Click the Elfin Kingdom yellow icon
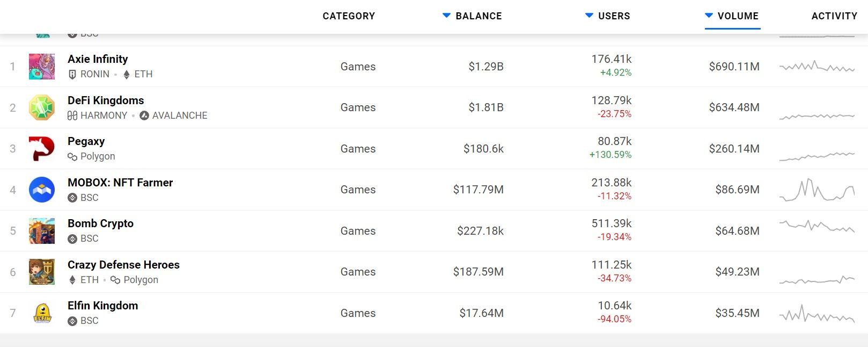Image resolution: width=868 pixels, height=347 pixels. point(42,313)
